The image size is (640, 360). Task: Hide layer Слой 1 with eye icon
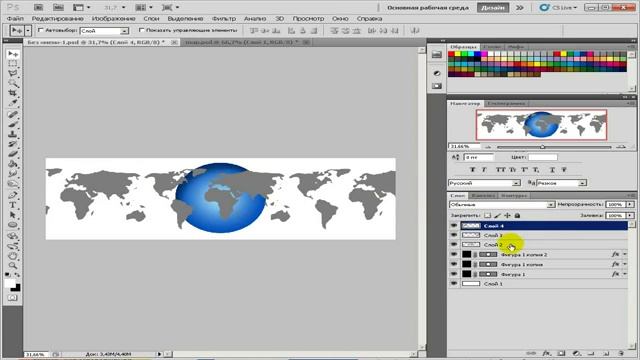coord(453,283)
